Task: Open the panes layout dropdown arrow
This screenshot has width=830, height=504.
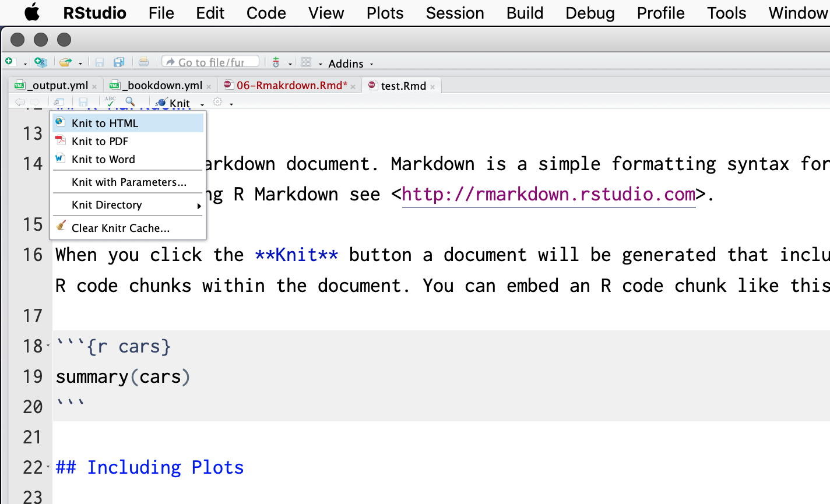Action: point(320,64)
